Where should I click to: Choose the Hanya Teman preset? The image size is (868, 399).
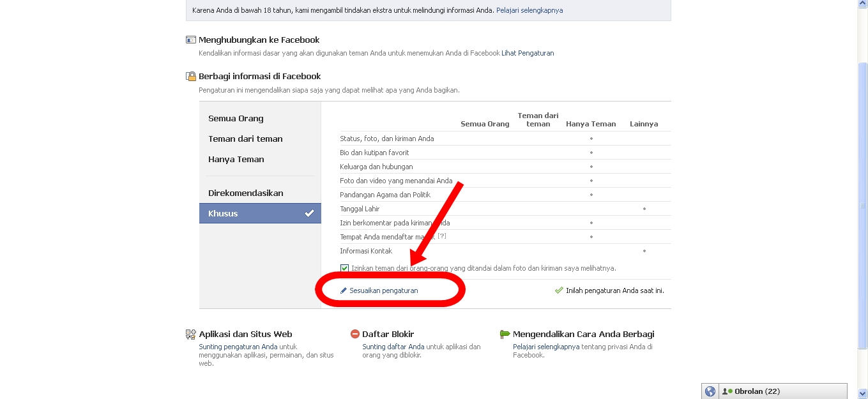(236, 160)
